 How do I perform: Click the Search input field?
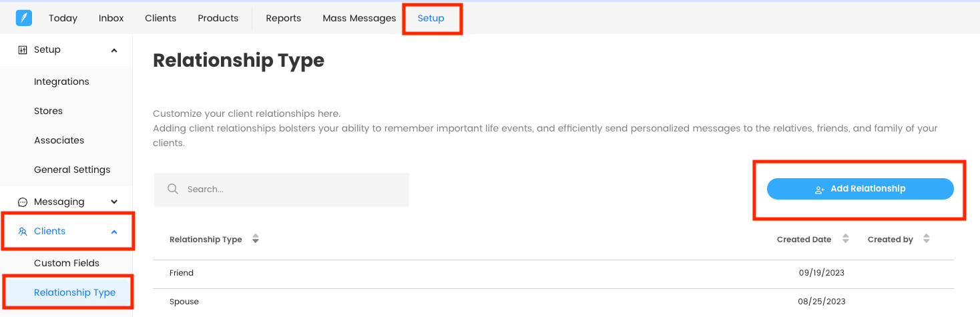click(x=282, y=190)
